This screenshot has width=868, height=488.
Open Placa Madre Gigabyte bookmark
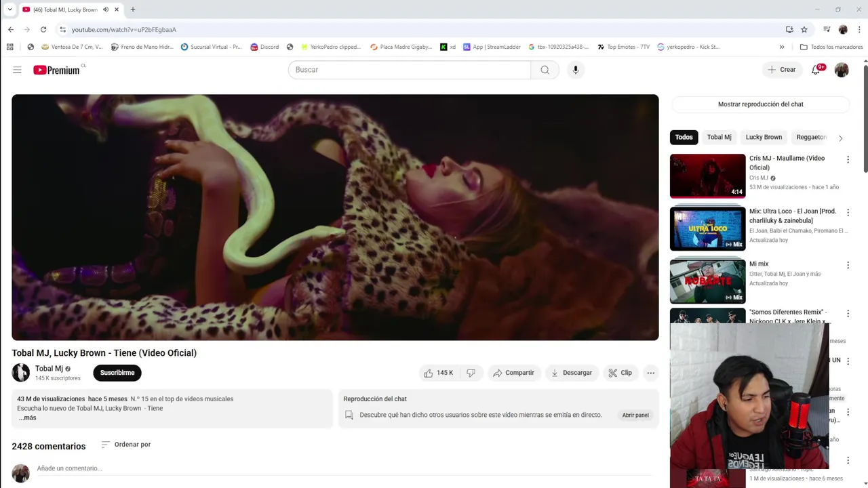pos(401,47)
